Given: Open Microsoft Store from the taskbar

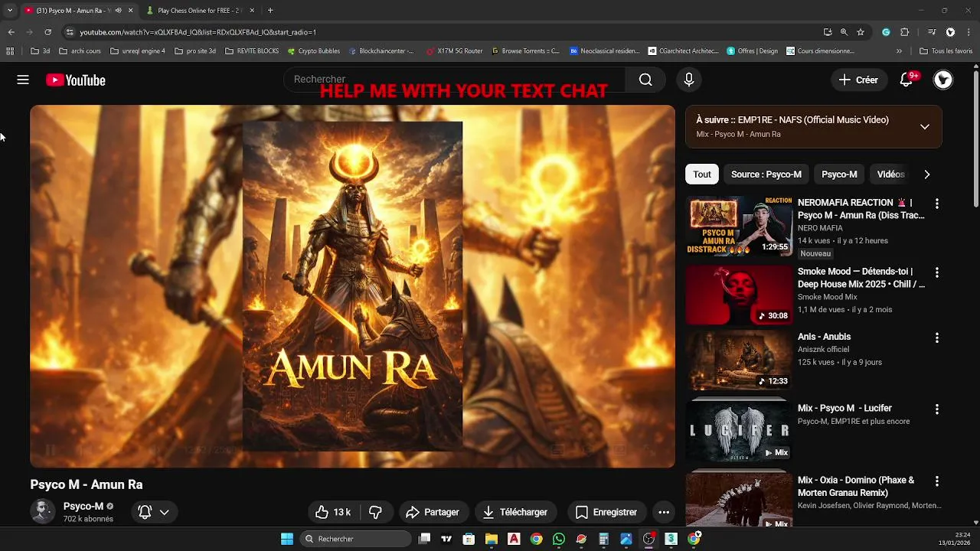Looking at the screenshot, I should [x=469, y=539].
